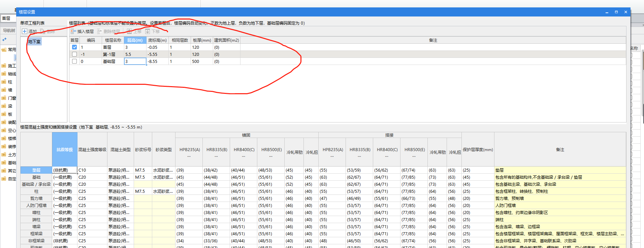Select the 框架梁 row header
Viewport: 644px width, 248px height.
click(x=36, y=234)
